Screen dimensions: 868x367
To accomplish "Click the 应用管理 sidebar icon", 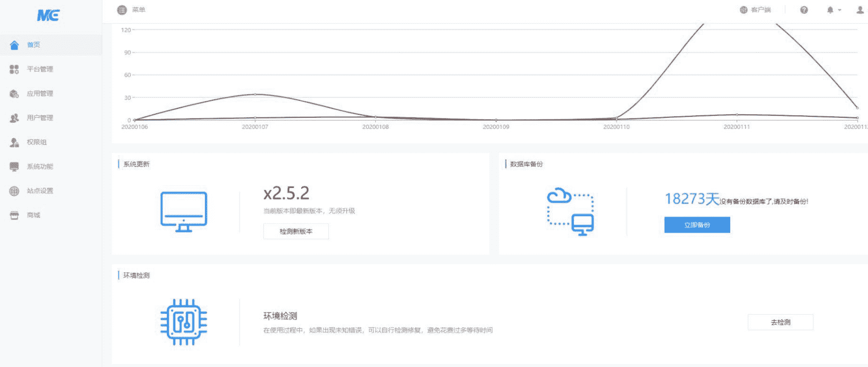I will pyautogui.click(x=15, y=94).
